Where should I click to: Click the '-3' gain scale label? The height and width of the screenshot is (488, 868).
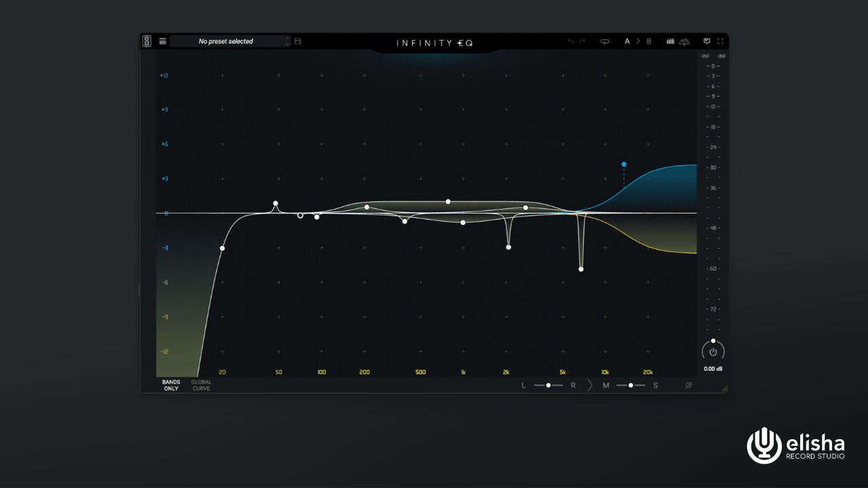165,248
